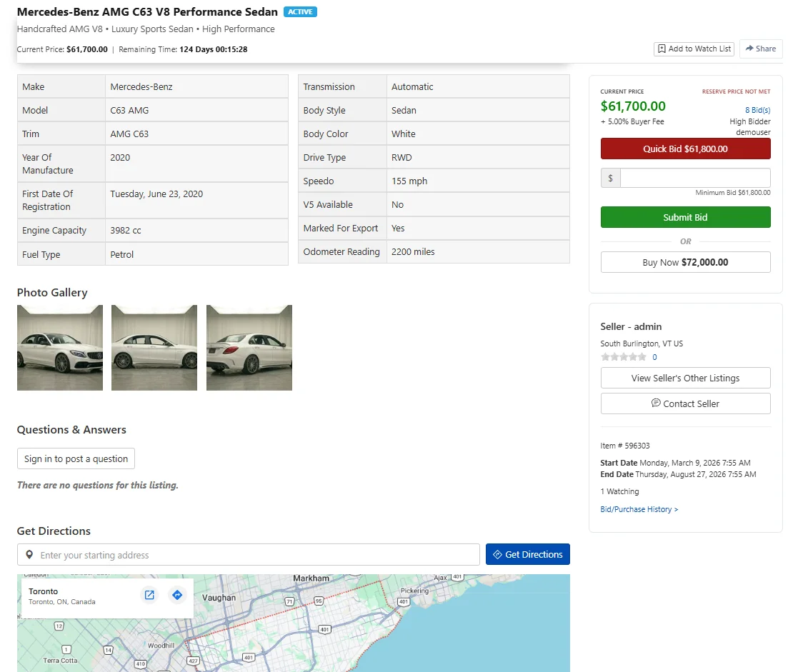
Task: Click the 'White' body color value
Action: [404, 134]
